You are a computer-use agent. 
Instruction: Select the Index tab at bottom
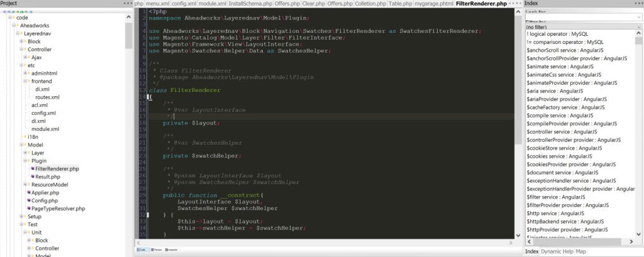point(532,251)
